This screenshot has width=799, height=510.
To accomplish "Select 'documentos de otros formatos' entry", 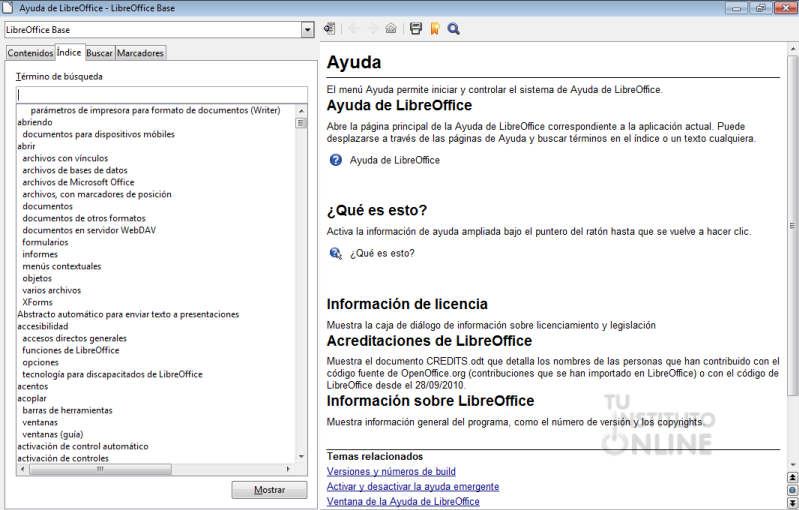I will [x=84, y=218].
